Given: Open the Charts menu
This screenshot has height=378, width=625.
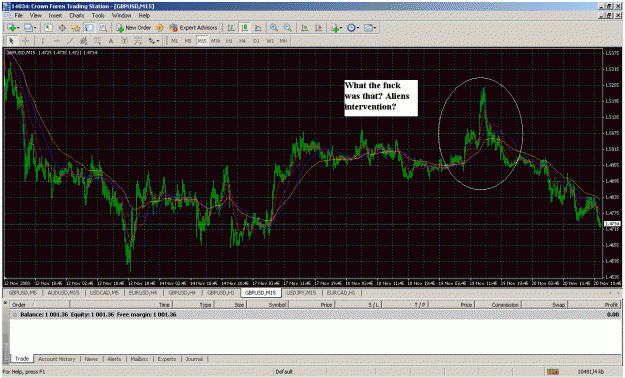Looking at the screenshot, I should tap(77, 15).
